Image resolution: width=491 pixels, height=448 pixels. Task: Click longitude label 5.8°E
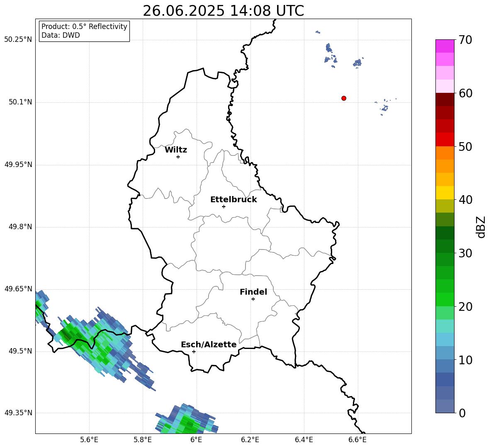point(143,440)
